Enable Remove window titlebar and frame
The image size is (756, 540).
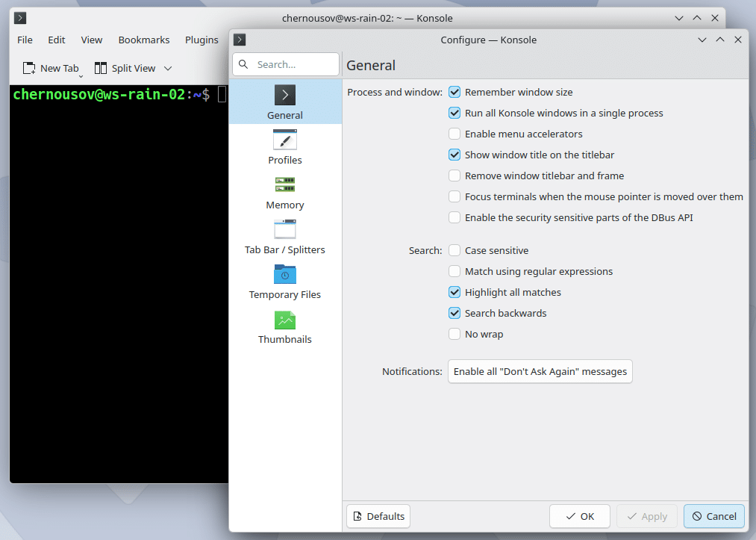(454, 176)
